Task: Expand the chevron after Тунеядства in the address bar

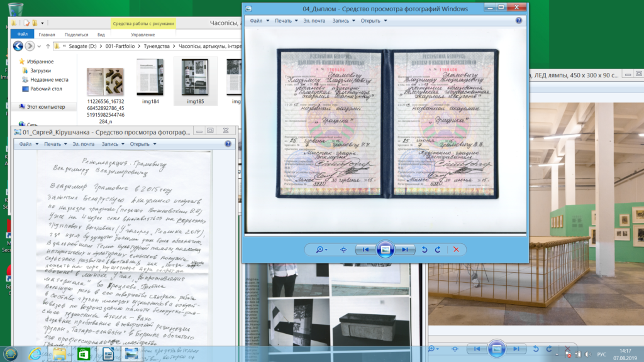Action: coord(174,47)
